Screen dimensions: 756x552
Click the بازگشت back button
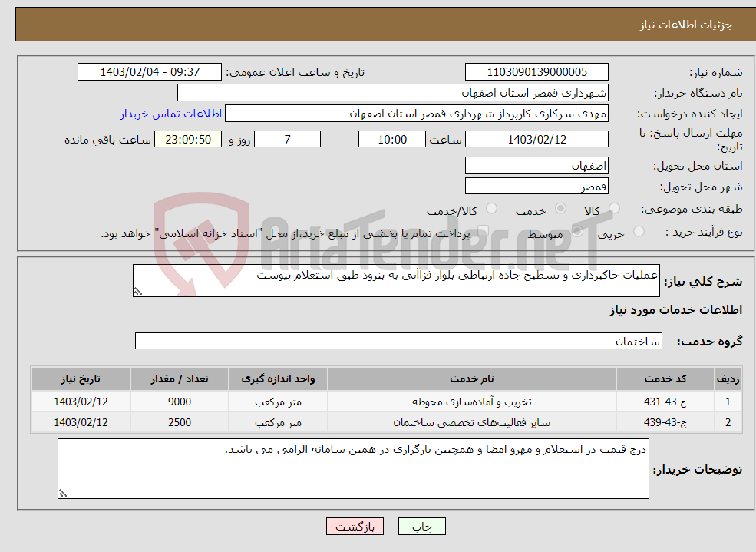click(x=355, y=527)
